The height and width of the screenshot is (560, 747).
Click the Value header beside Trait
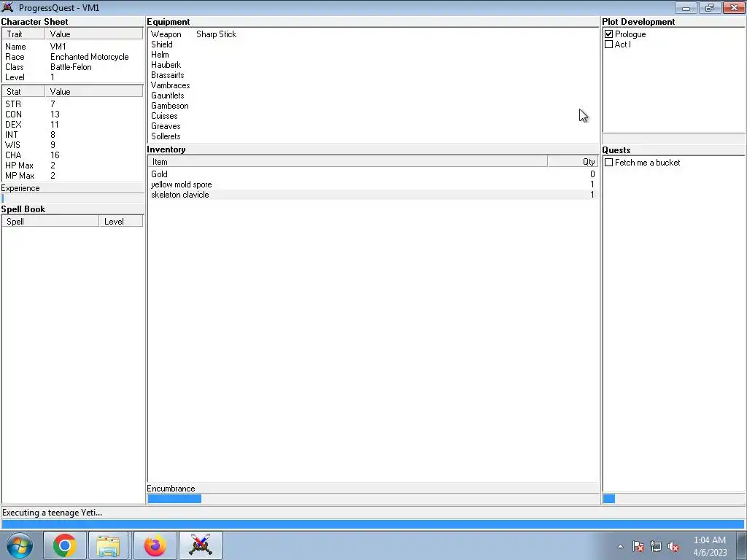(x=94, y=34)
